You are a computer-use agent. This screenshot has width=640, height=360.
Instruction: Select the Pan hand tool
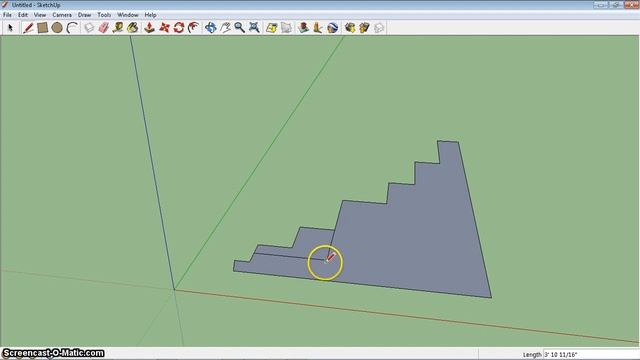pyautogui.click(x=225, y=28)
